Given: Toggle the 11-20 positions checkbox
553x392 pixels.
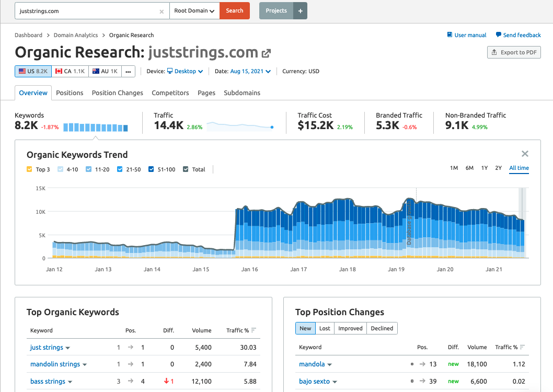Looking at the screenshot, I should [x=88, y=169].
